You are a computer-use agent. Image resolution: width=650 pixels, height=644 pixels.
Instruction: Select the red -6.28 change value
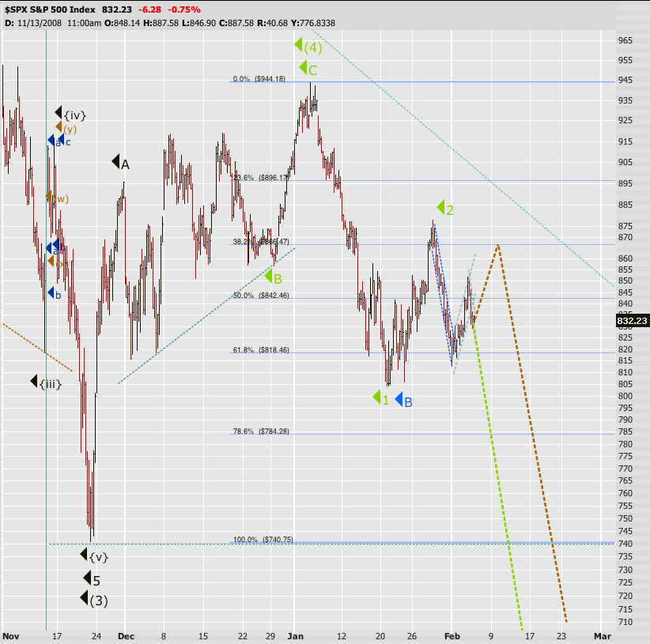pos(149,9)
